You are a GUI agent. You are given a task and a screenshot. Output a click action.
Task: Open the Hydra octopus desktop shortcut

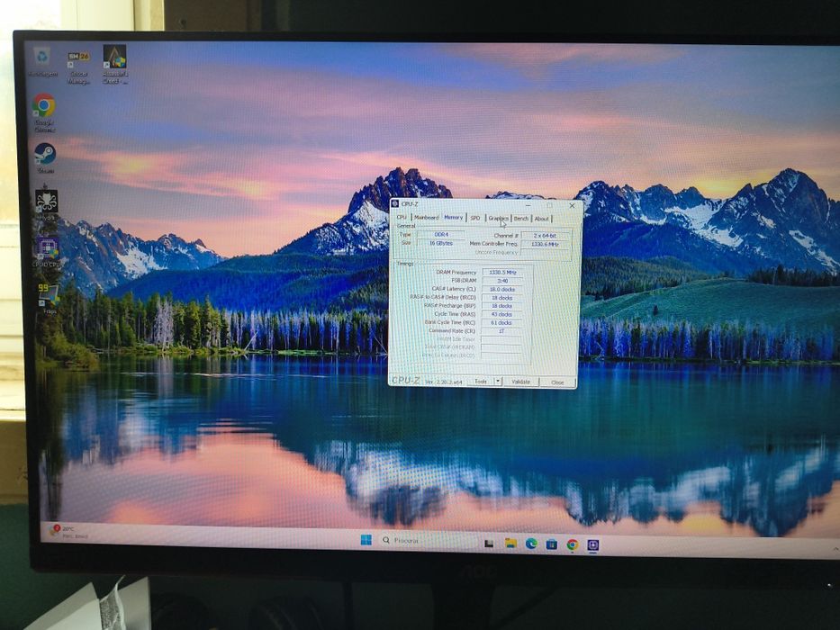click(x=46, y=204)
